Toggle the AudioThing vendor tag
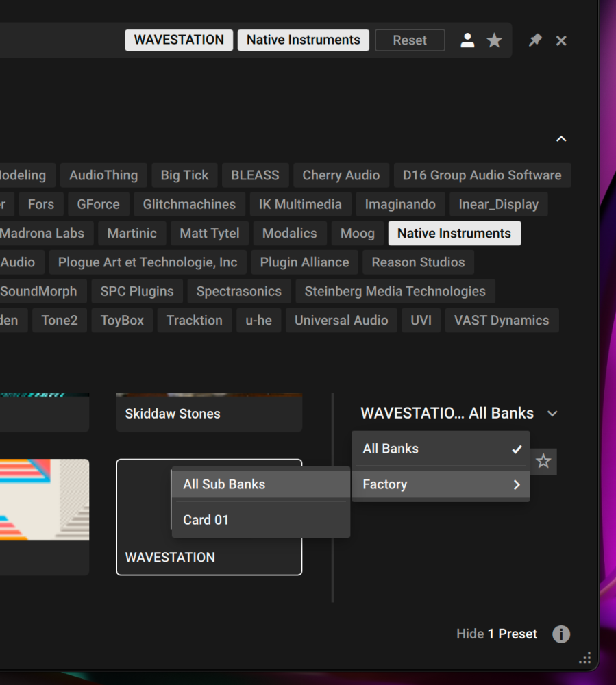The height and width of the screenshot is (685, 616). tap(103, 175)
